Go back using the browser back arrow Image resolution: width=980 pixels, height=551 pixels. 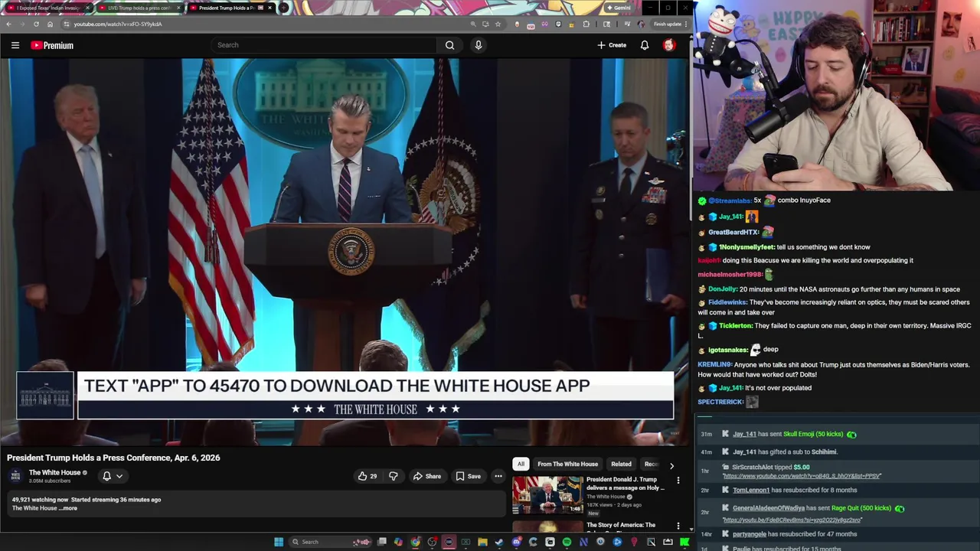[x=8, y=24]
